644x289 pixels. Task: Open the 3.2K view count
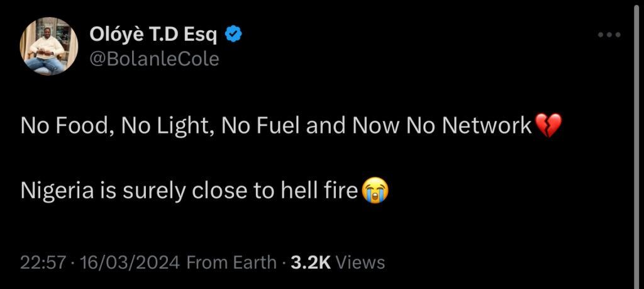coord(311,262)
